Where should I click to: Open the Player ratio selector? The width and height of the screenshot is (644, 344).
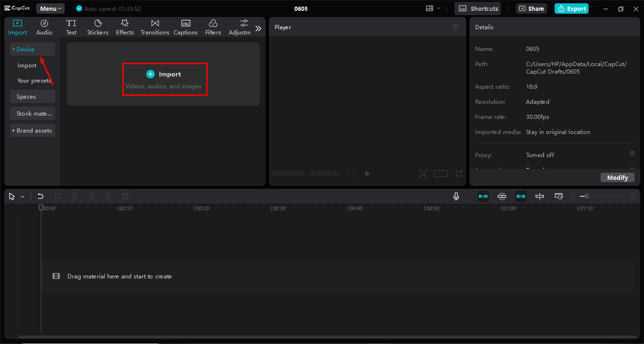pos(441,174)
